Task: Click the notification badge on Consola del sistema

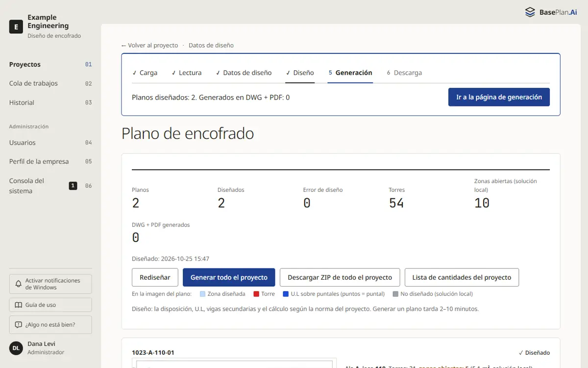Action: [73, 185]
